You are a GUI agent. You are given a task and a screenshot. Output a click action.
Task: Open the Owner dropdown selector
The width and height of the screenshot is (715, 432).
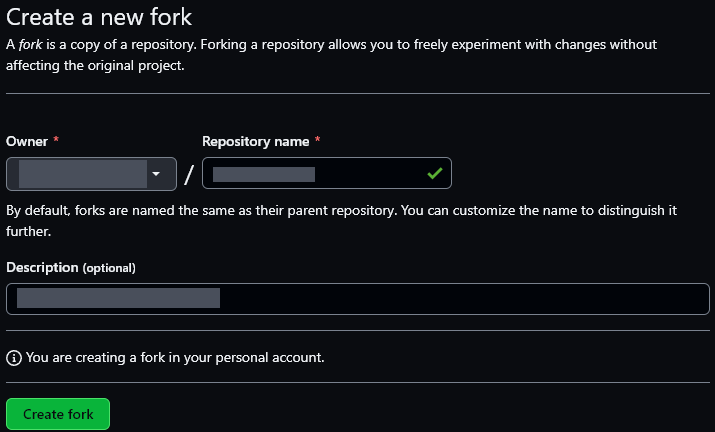91,174
